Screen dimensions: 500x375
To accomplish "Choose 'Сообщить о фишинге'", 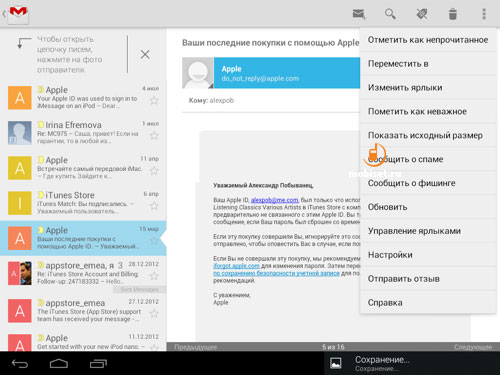I will point(428,183).
